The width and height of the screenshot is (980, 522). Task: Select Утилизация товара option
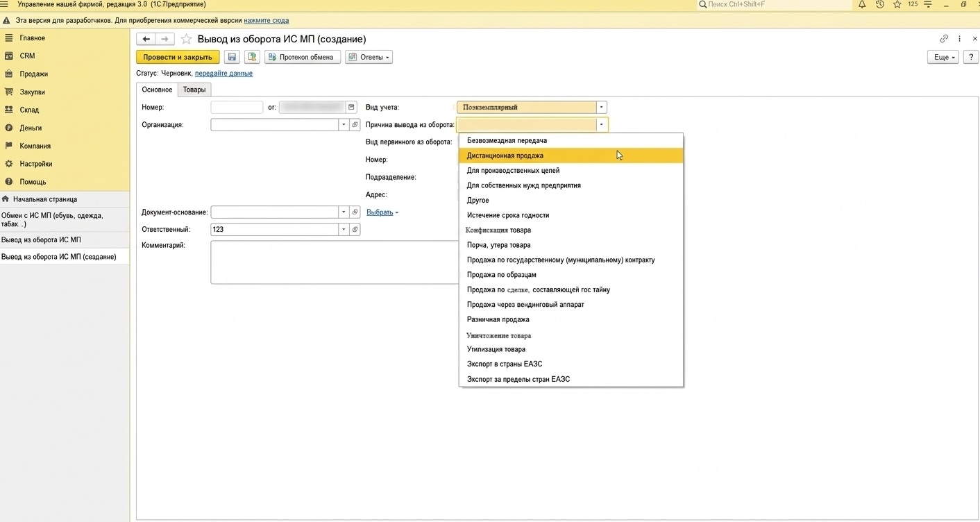point(571,349)
